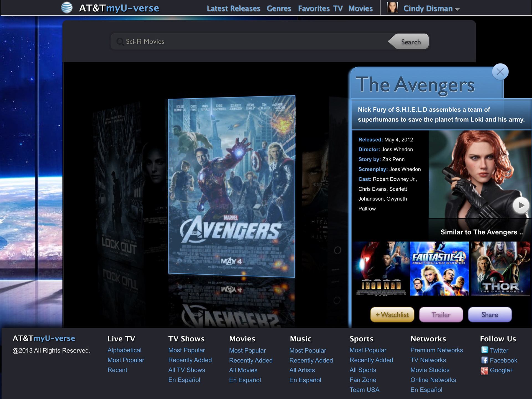
Task: Open the Favorites menu
Action: point(314,9)
